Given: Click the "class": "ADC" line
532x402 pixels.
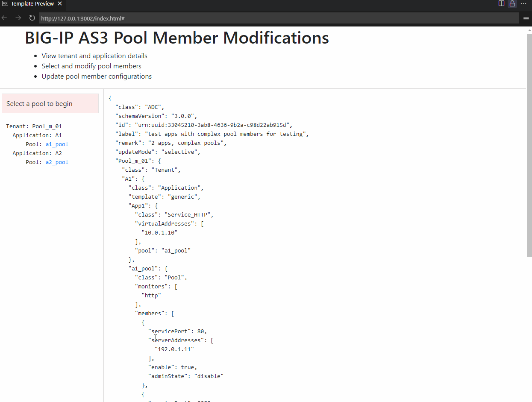Looking at the screenshot, I should [140, 107].
